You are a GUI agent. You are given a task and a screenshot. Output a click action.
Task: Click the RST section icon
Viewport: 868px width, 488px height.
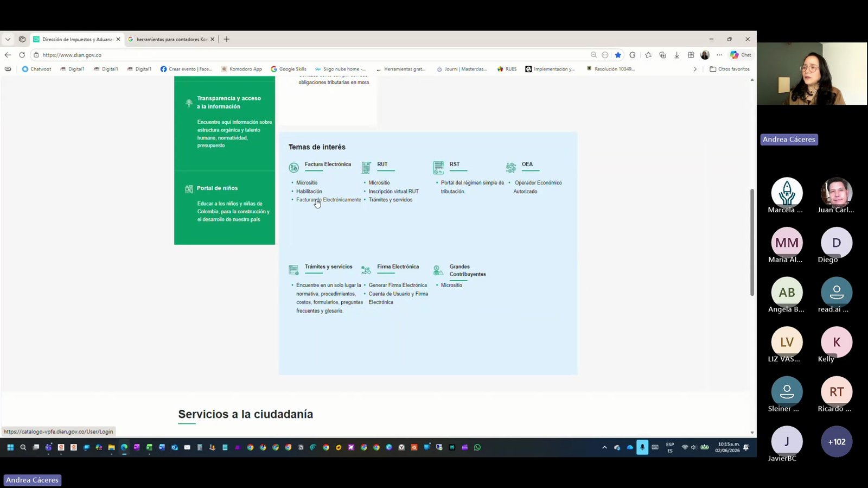pyautogui.click(x=438, y=167)
